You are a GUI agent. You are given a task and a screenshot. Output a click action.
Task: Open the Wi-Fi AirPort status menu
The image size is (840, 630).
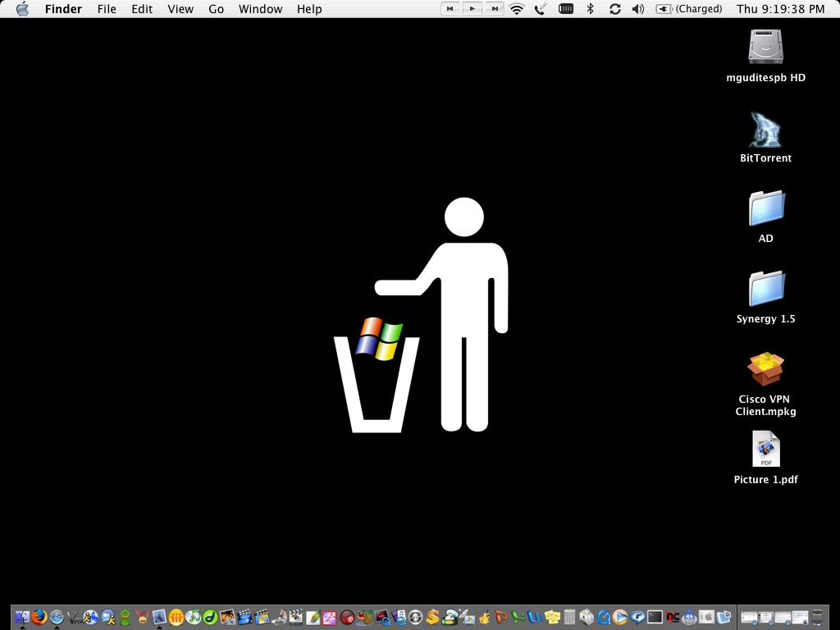[517, 8]
